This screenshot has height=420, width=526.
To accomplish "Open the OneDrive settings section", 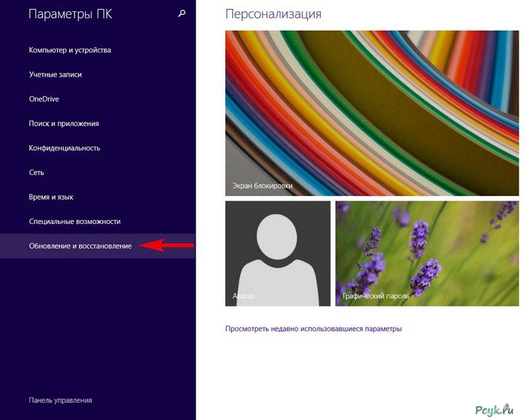I will 44,99.
